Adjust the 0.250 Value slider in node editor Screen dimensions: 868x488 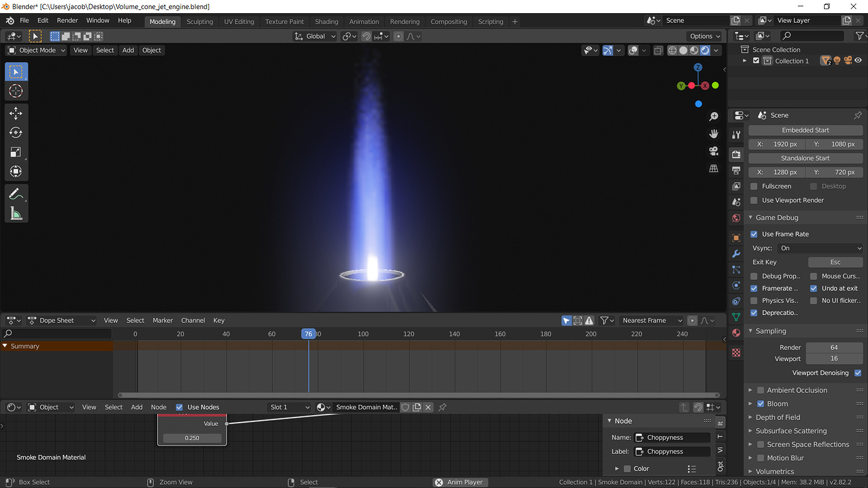[x=192, y=437]
